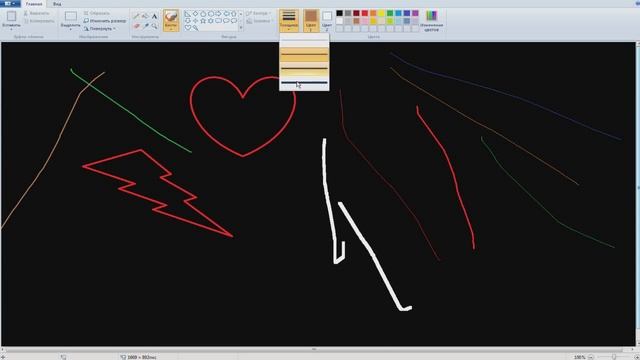The width and height of the screenshot is (640, 360).
Task: Choose the cloud callout shape
Action: 234,21
